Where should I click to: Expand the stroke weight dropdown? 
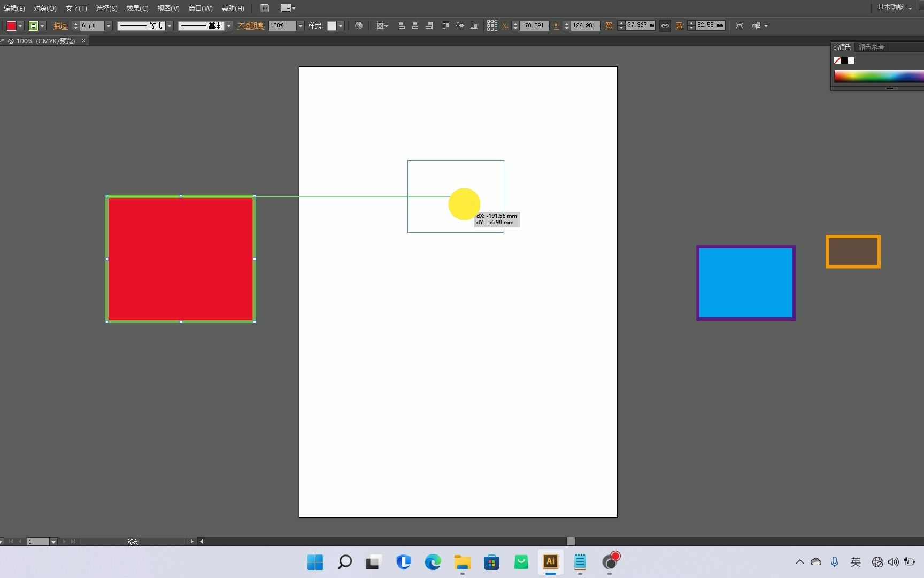click(109, 26)
